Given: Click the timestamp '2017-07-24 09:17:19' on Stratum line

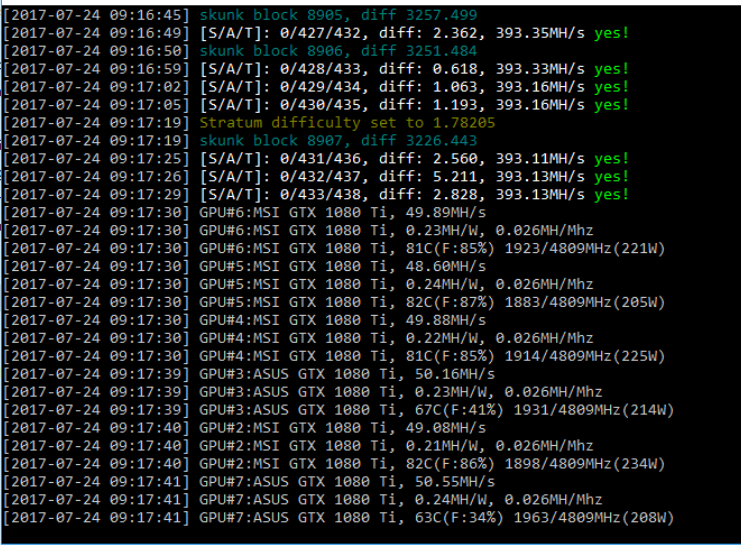Looking at the screenshot, I should point(96,123).
